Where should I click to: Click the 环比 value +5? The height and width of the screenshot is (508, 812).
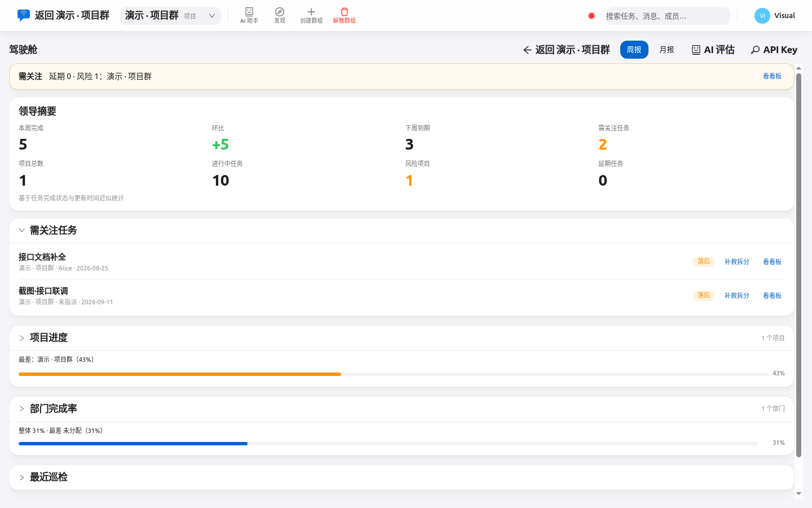point(220,144)
